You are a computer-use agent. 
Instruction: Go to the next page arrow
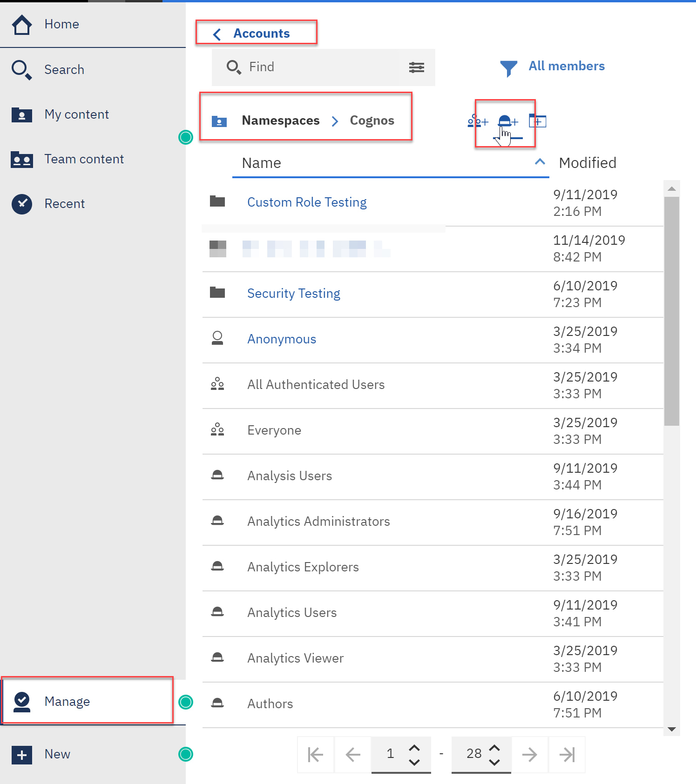(529, 754)
